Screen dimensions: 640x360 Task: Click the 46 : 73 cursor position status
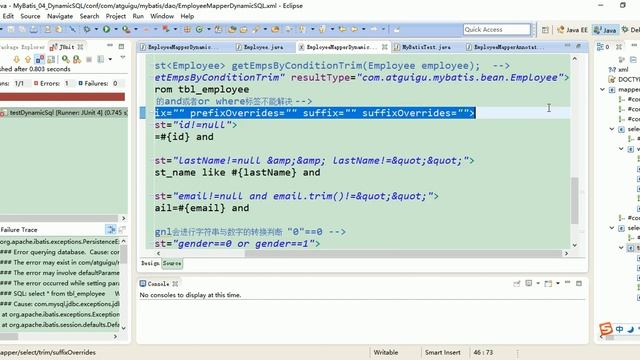(x=483, y=352)
